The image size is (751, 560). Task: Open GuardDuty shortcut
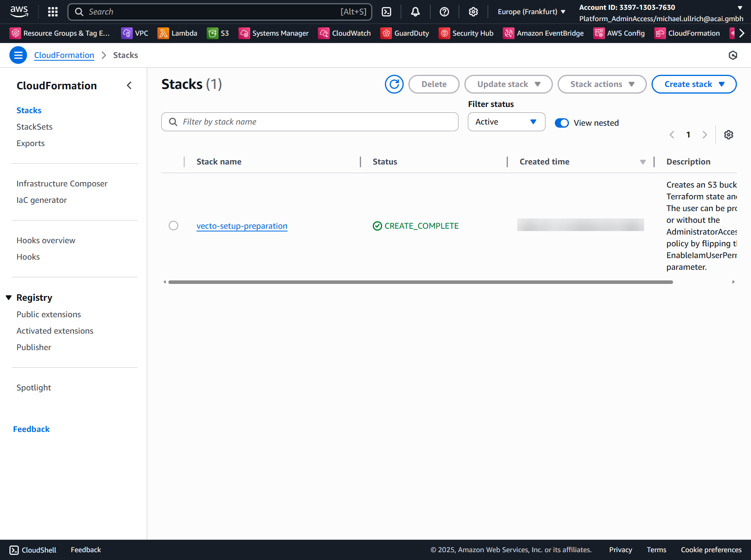pyautogui.click(x=405, y=33)
